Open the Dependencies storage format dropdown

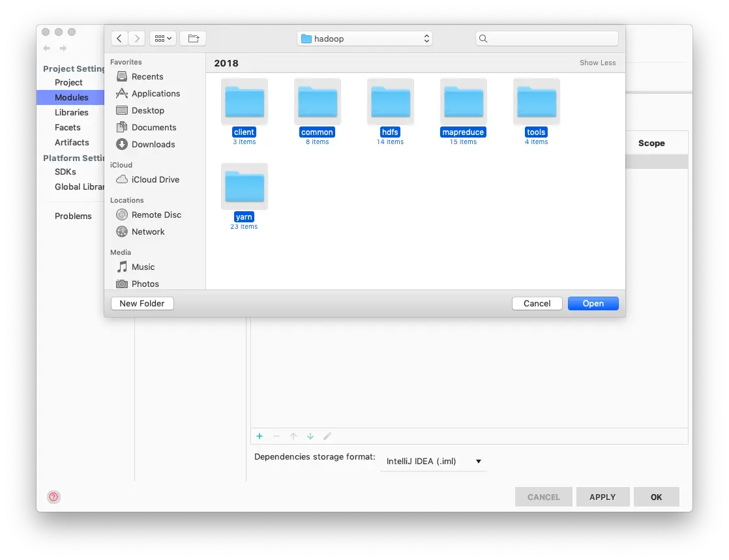(x=432, y=461)
